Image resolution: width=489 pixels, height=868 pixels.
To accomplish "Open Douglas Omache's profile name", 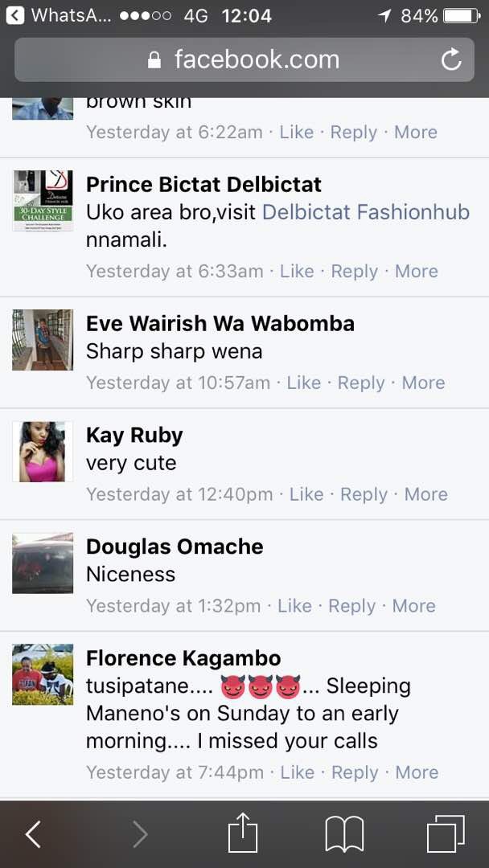I will coord(175,547).
